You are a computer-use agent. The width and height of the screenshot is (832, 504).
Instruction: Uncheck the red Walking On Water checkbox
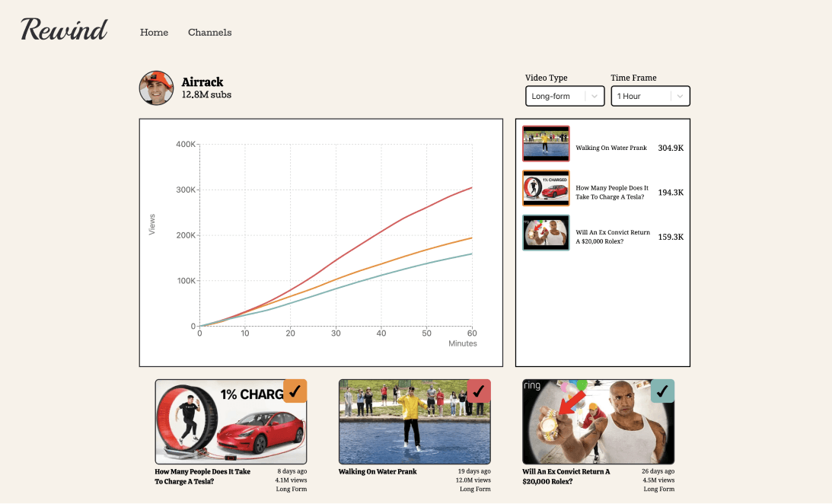point(478,391)
